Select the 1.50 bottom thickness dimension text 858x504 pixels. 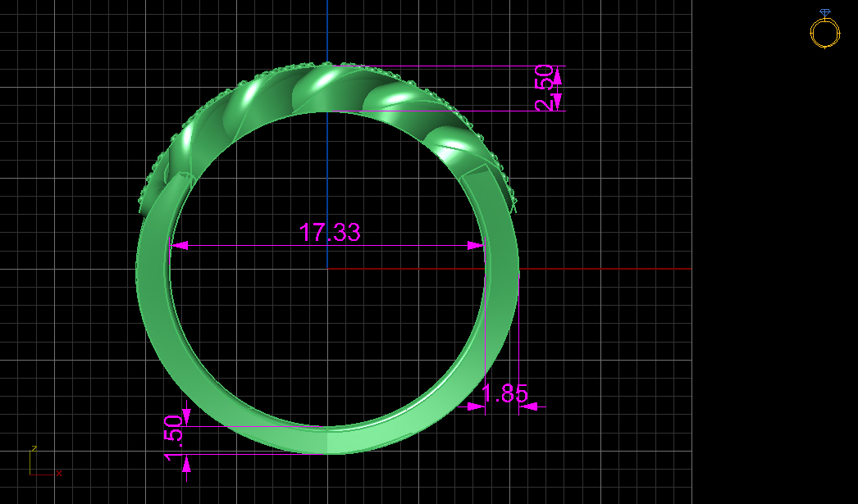(x=174, y=438)
